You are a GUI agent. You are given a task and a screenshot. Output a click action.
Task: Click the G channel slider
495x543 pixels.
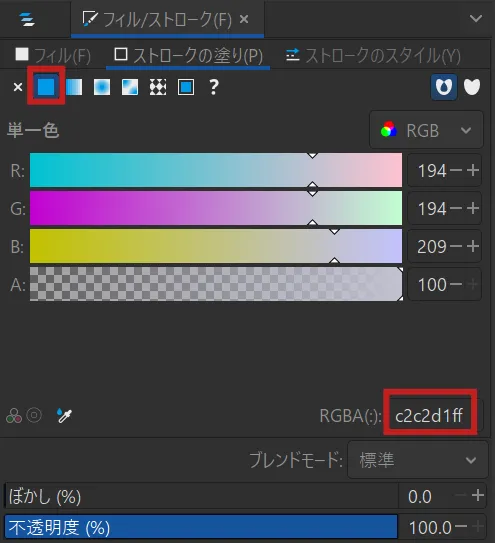[x=216, y=208]
